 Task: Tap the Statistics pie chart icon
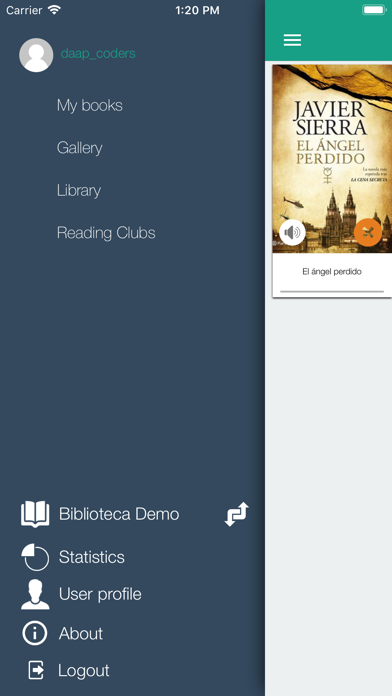pos(35,557)
